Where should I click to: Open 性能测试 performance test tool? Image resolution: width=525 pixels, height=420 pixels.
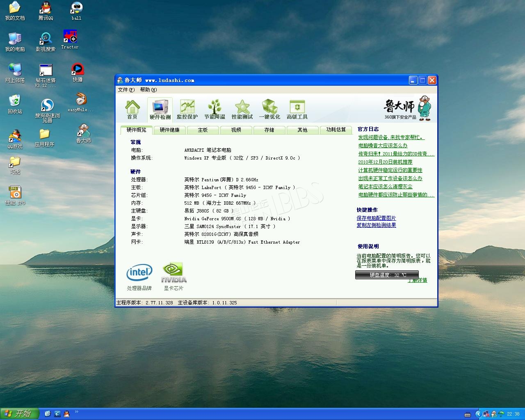click(242, 110)
